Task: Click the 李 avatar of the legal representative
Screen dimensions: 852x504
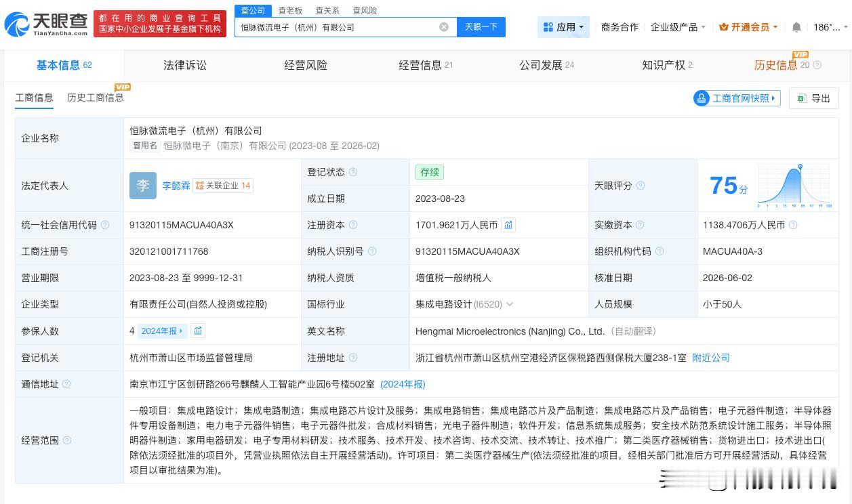Action: pos(143,186)
